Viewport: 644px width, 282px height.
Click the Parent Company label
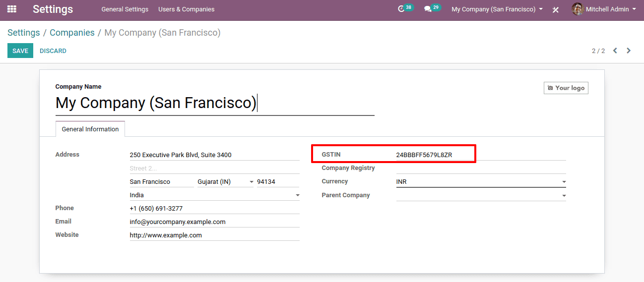coord(346,195)
